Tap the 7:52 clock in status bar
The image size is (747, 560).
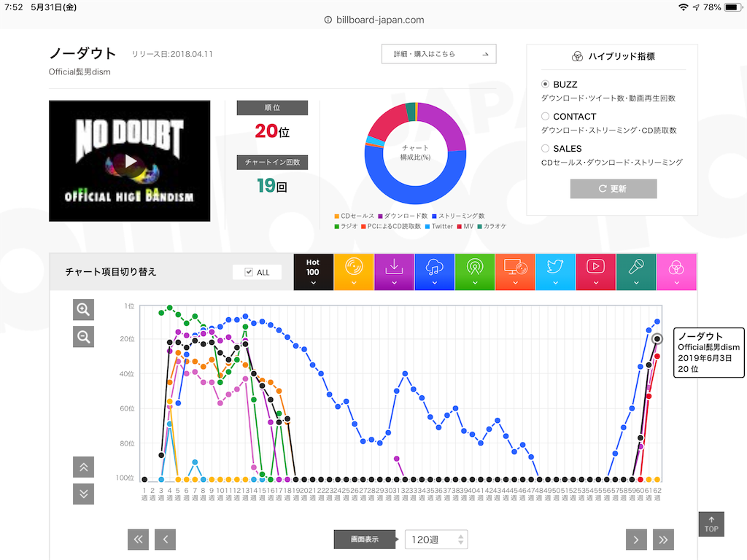click(13, 7)
